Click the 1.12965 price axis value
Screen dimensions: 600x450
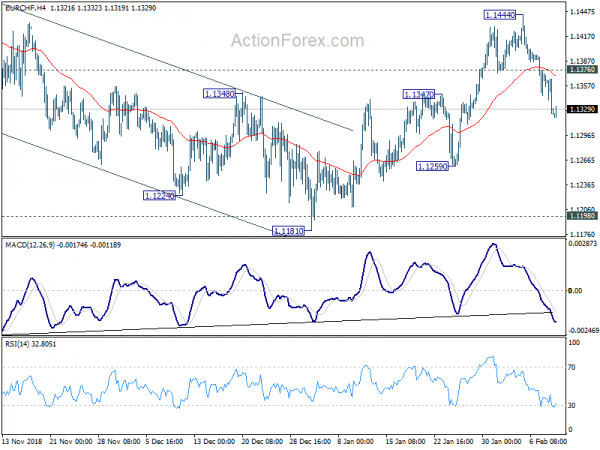pyautogui.click(x=582, y=135)
